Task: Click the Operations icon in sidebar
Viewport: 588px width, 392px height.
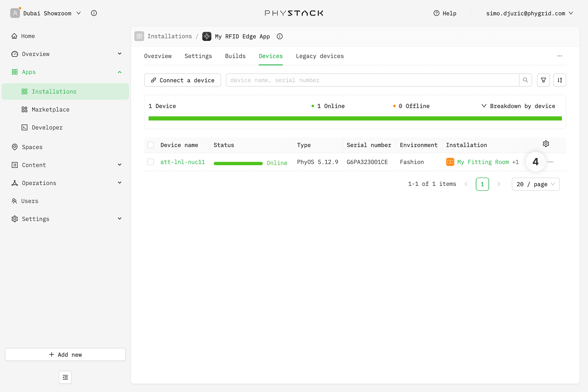Action: (x=15, y=183)
